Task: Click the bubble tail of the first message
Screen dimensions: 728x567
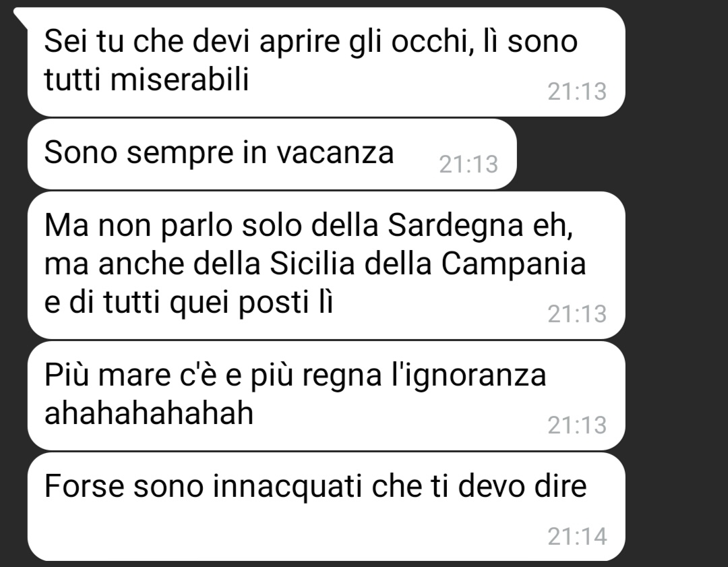Action: 20,16
